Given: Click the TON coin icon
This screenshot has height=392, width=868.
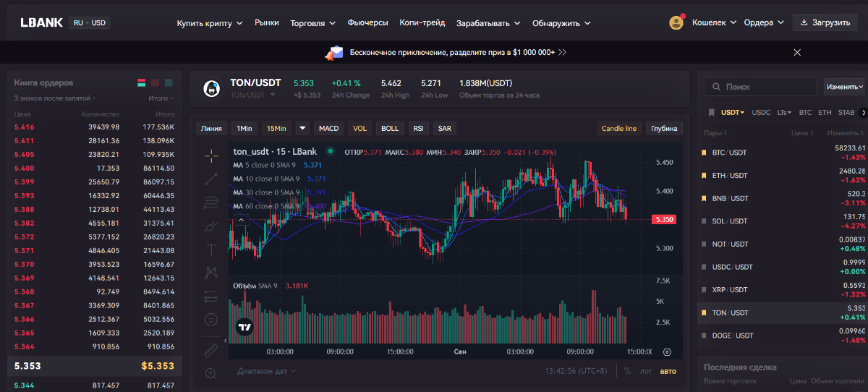Looking at the screenshot, I should [211, 88].
